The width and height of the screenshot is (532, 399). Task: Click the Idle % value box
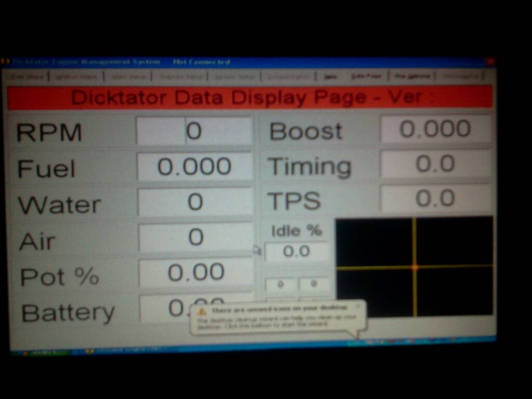pyautogui.click(x=297, y=252)
